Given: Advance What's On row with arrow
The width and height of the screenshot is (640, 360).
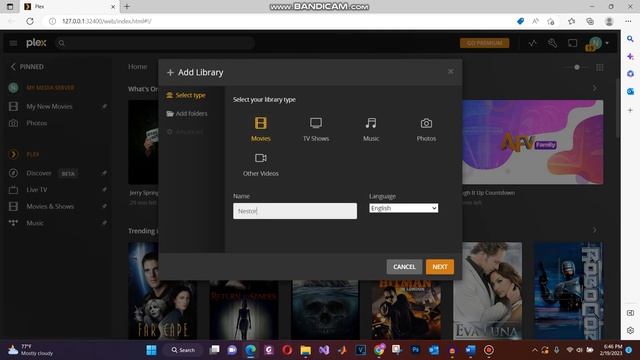Looking at the screenshot, I should pyautogui.click(x=595, y=88).
